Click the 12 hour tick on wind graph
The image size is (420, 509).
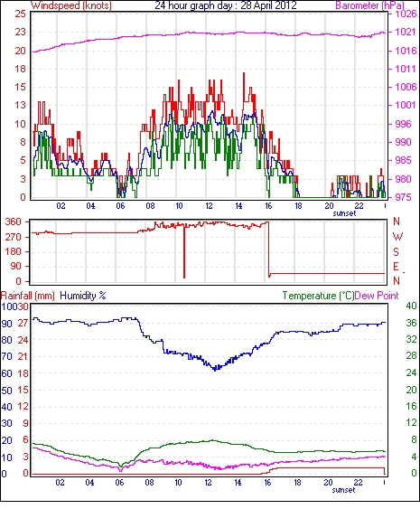(x=209, y=206)
